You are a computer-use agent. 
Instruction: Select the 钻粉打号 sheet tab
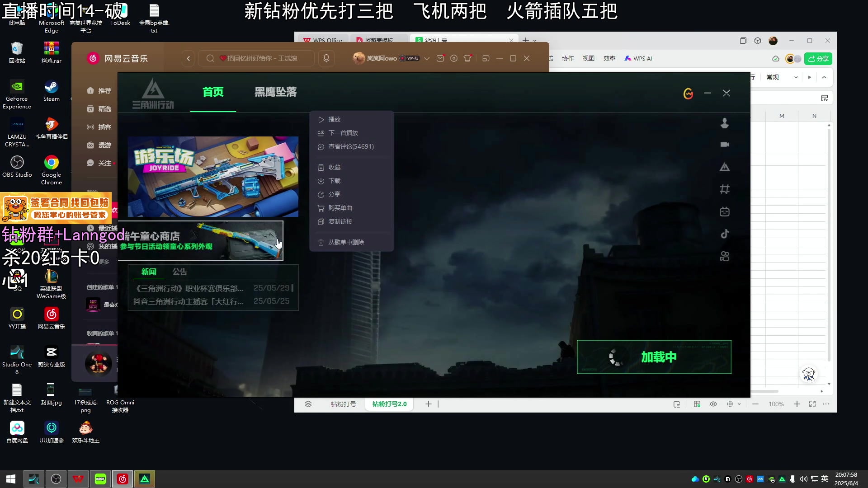[343, 404]
